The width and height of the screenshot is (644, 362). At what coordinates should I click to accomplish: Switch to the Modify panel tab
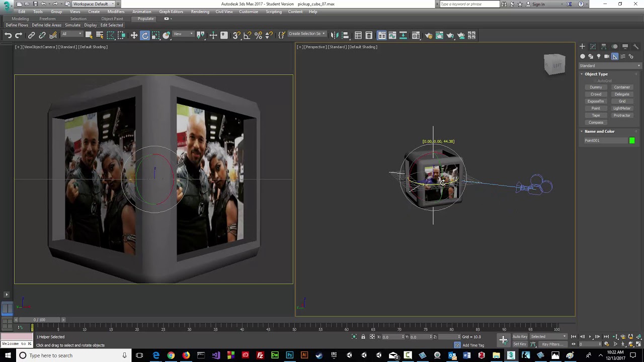[x=593, y=46]
